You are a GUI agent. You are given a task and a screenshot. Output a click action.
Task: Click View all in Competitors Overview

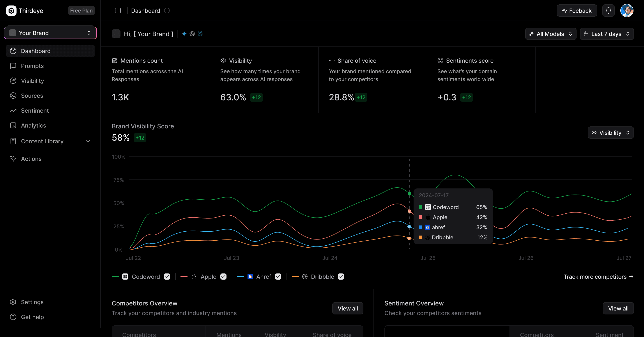point(347,308)
